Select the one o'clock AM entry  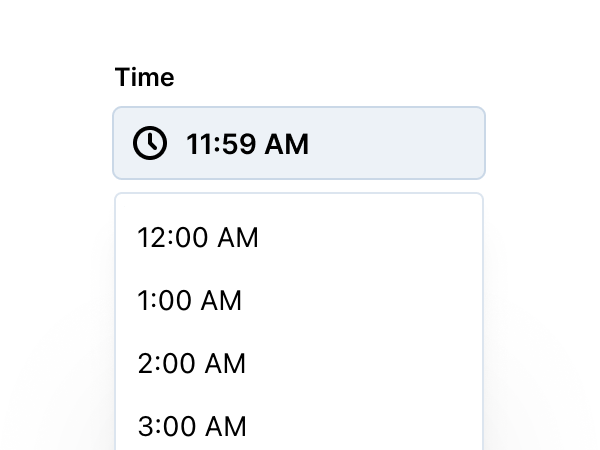tap(190, 301)
